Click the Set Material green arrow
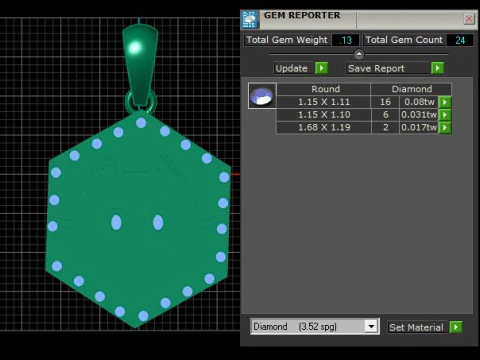 click(x=456, y=327)
